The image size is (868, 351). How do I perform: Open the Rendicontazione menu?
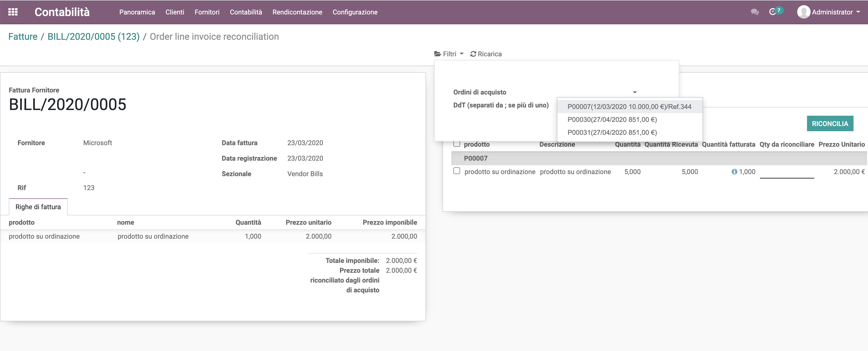(297, 12)
